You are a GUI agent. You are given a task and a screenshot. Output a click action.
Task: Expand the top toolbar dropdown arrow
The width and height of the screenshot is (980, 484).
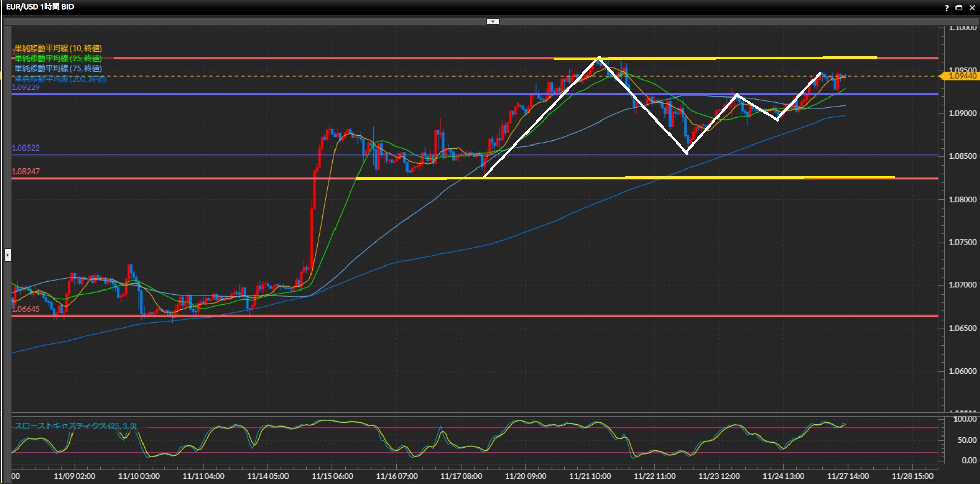tap(493, 21)
